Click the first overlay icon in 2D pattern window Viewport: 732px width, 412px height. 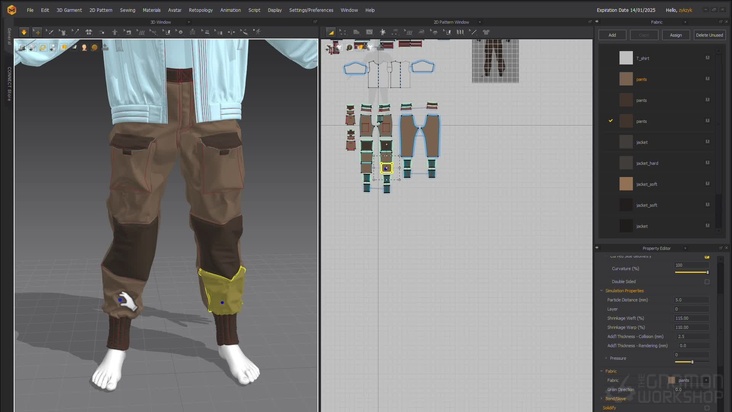332,48
